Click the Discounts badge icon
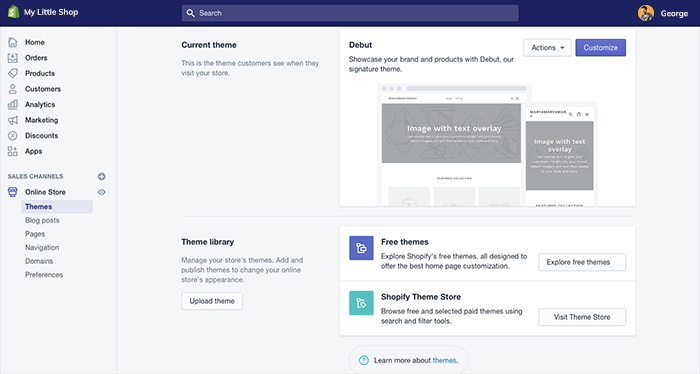 click(x=12, y=136)
